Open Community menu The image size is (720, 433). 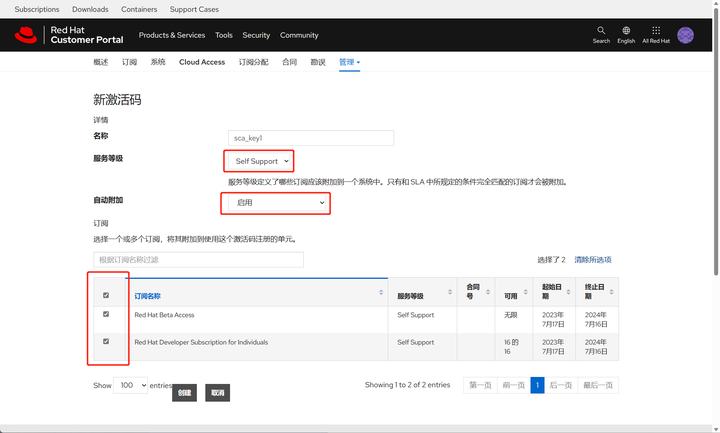(x=299, y=35)
